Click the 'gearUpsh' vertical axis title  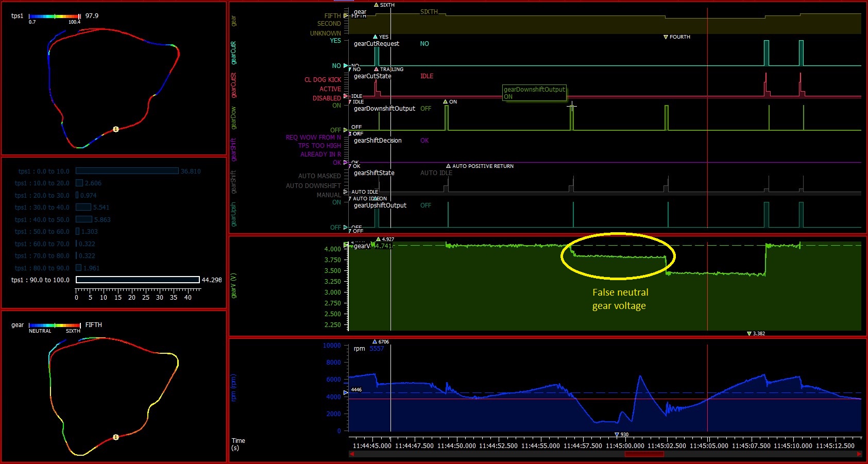(x=234, y=214)
